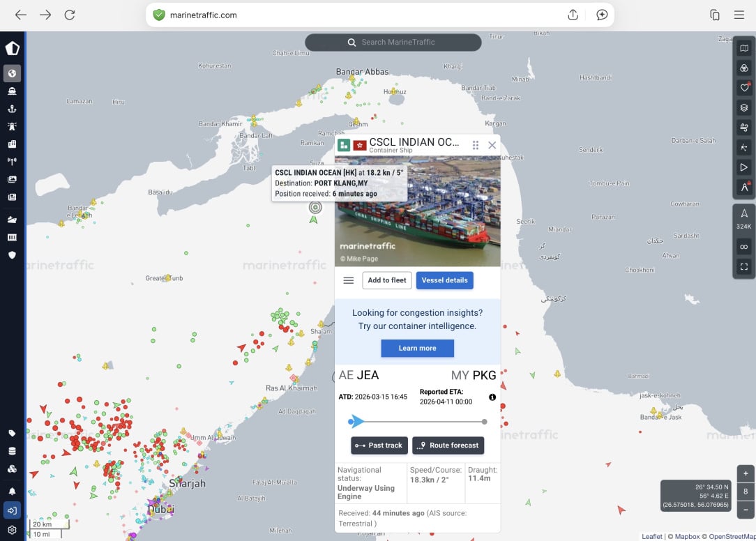Click the AE JEA departure port code

pos(358,375)
